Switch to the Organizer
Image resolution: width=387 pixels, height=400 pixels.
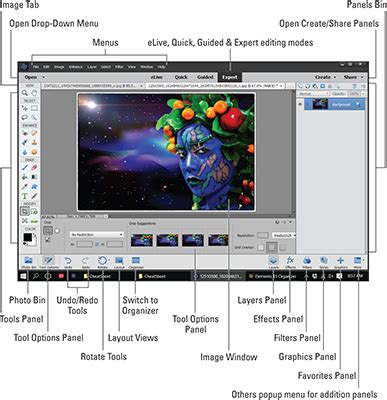click(136, 262)
